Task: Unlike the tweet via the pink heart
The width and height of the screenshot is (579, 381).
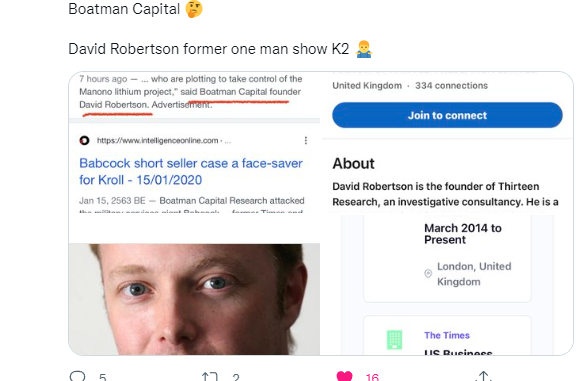Action: pos(344,376)
